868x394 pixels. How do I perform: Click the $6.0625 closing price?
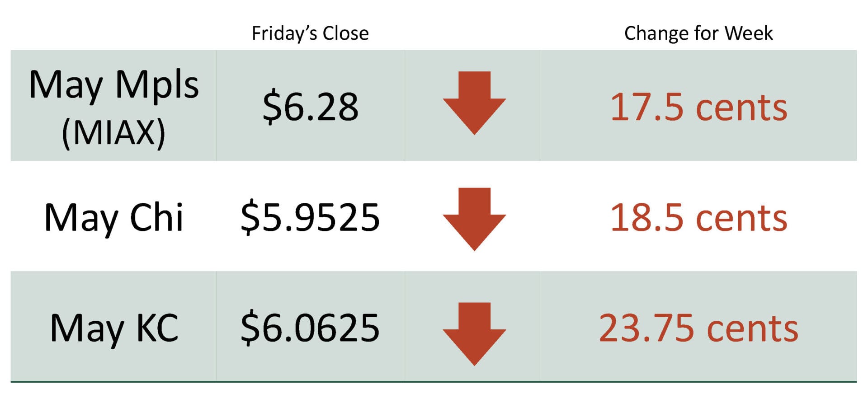310,328
